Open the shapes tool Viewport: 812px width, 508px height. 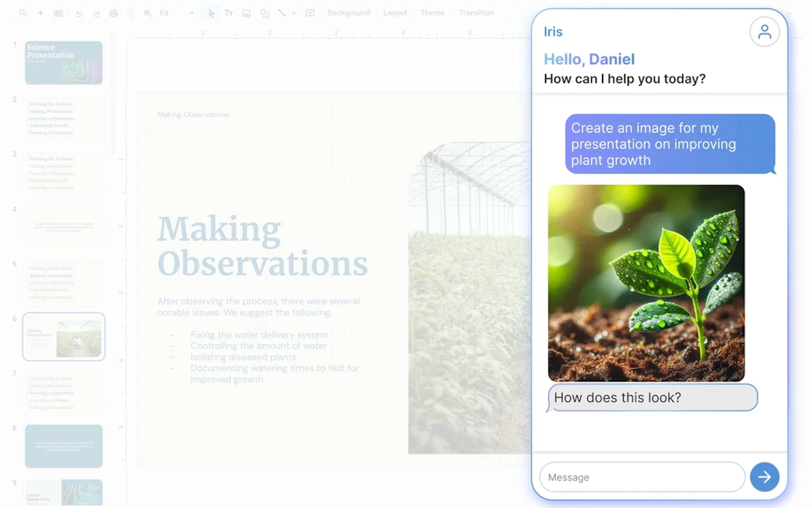pos(265,13)
